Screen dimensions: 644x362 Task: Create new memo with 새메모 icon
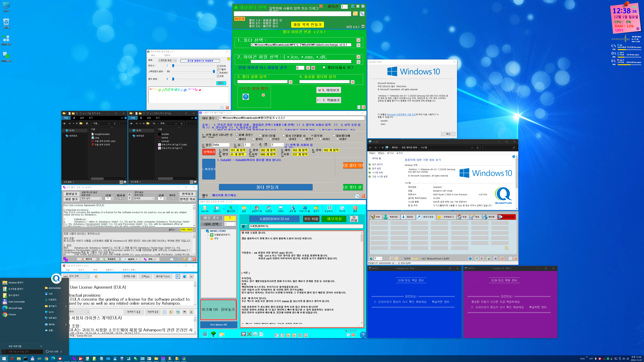[281, 209]
